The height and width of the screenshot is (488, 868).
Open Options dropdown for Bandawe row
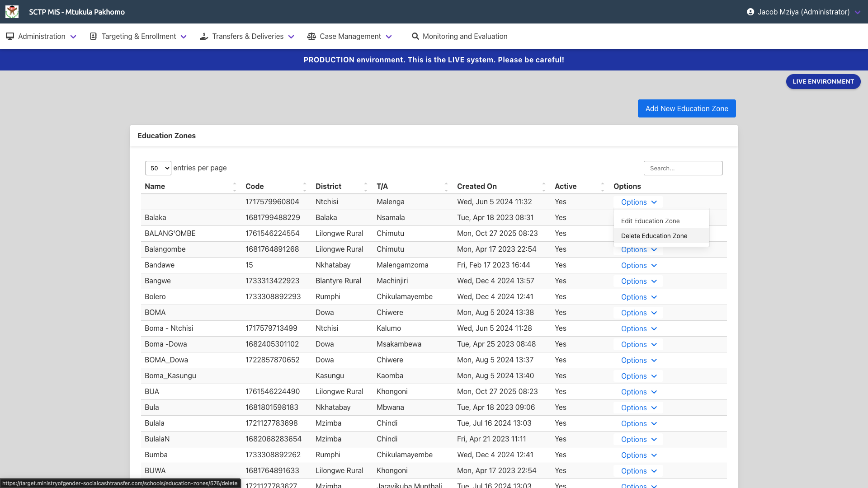[x=638, y=265]
